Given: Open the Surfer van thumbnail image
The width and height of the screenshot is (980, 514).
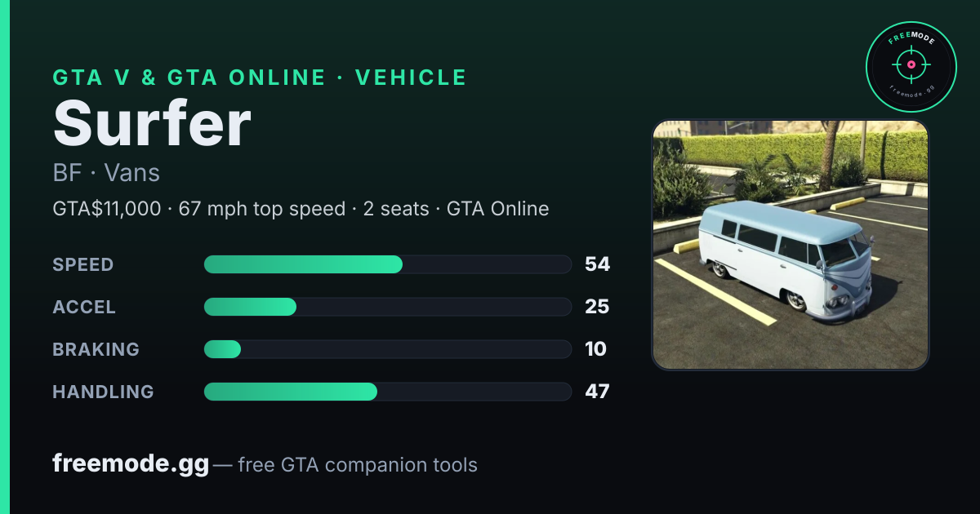Looking at the screenshot, I should pyautogui.click(x=791, y=245).
